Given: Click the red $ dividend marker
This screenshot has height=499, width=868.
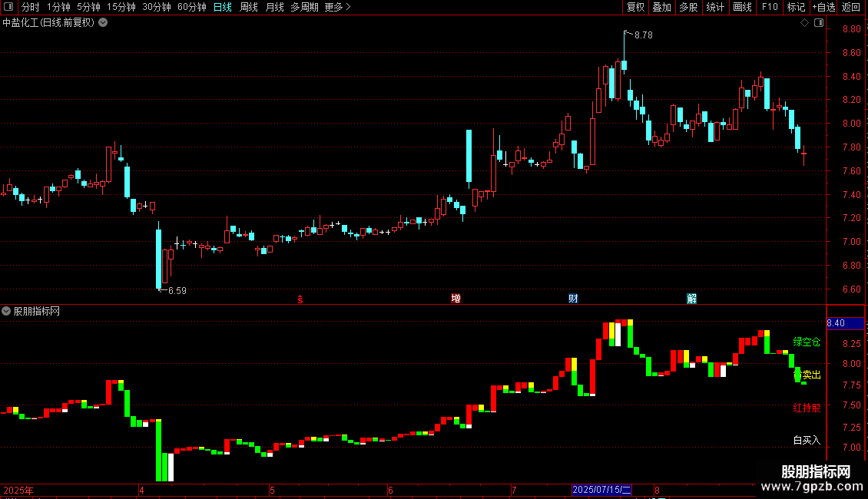Looking at the screenshot, I should click(x=300, y=299).
